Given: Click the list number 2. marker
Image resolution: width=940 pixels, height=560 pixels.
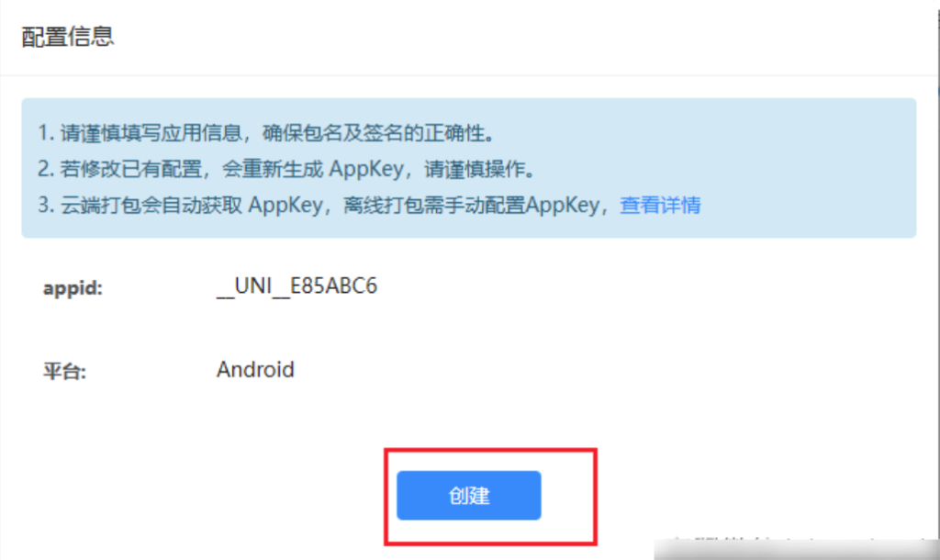Looking at the screenshot, I should [x=46, y=169].
